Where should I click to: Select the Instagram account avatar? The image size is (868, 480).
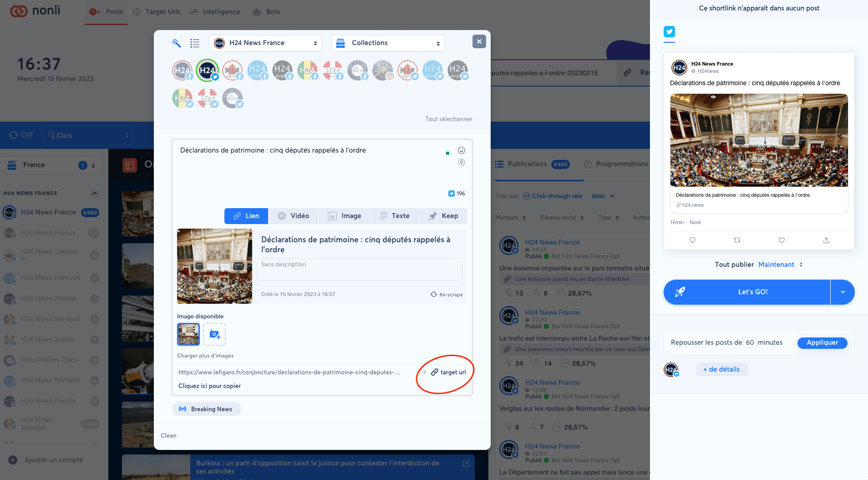(x=383, y=71)
